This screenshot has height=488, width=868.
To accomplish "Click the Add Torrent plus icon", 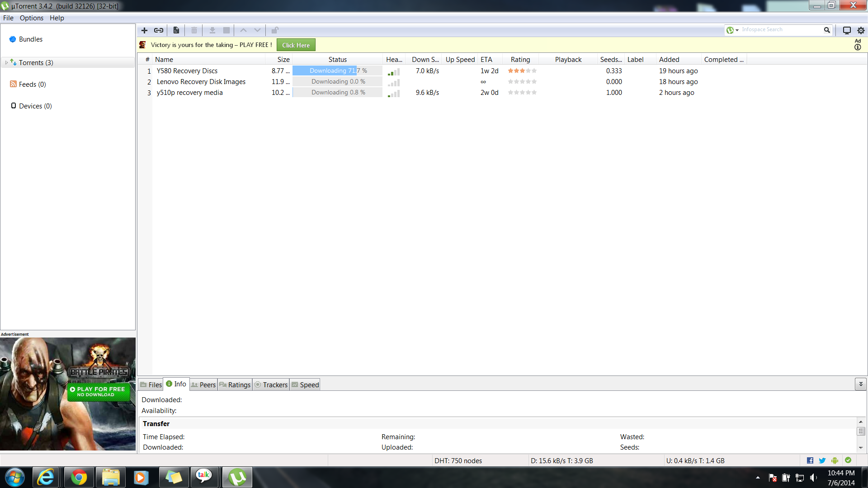I will pyautogui.click(x=144, y=30).
